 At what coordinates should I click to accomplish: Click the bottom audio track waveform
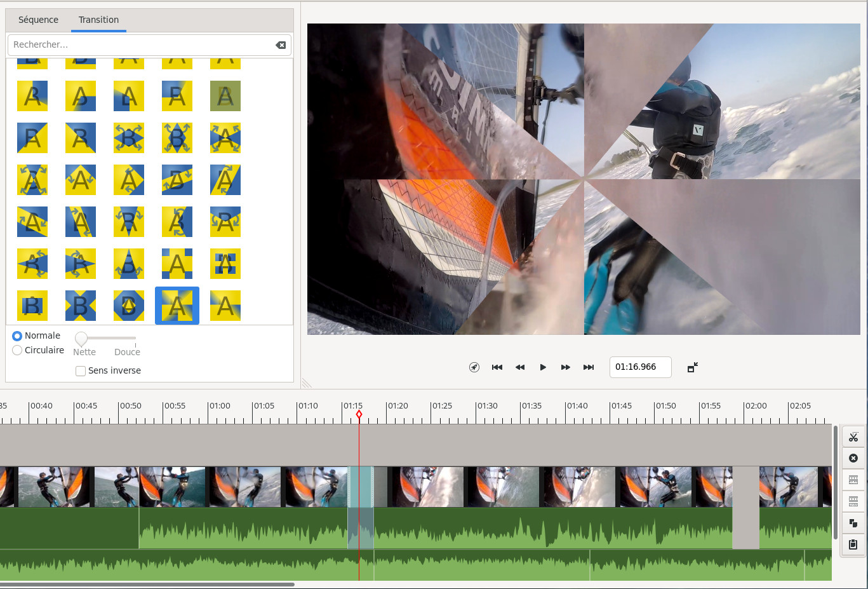click(x=416, y=565)
